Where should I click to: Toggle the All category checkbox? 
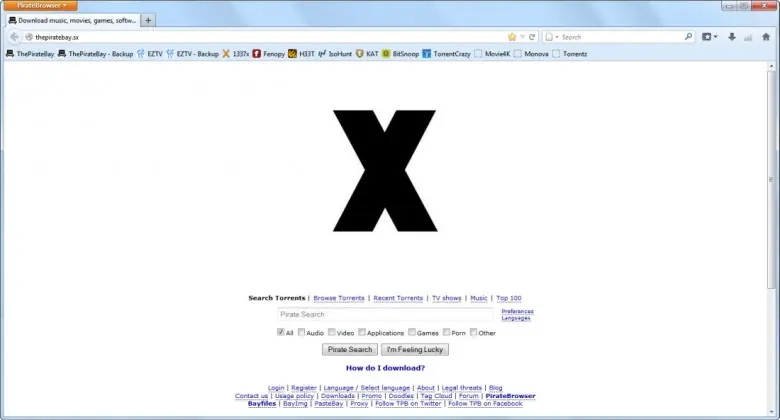[x=281, y=332]
